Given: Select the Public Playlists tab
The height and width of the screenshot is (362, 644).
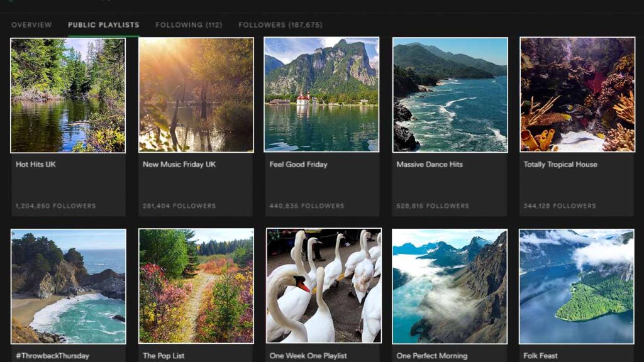Looking at the screenshot, I should [x=103, y=25].
